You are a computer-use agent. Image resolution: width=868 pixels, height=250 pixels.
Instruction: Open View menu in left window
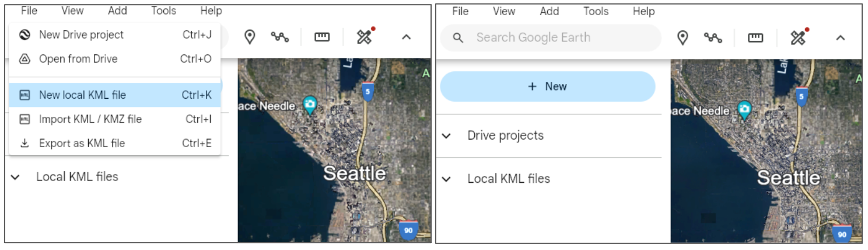click(72, 11)
